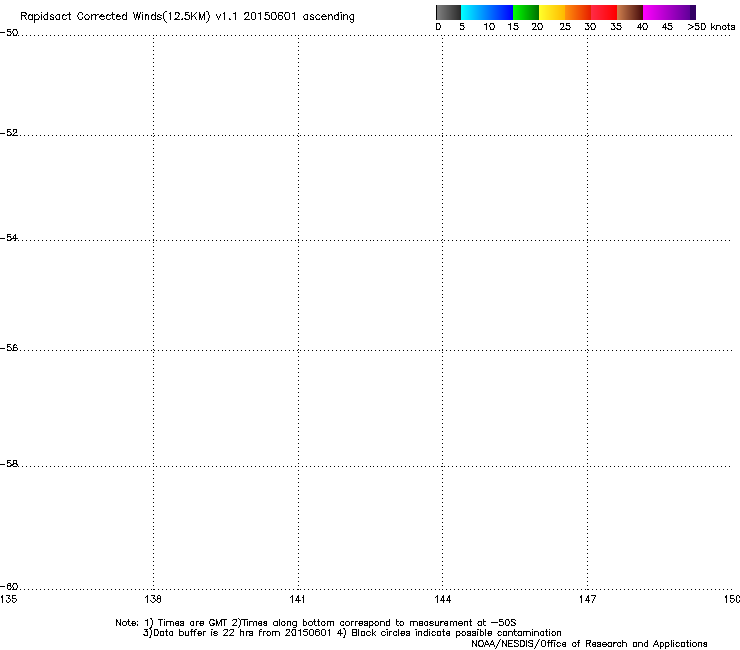Click the '147' longitude axis label
740x650 pixels.
587,599
